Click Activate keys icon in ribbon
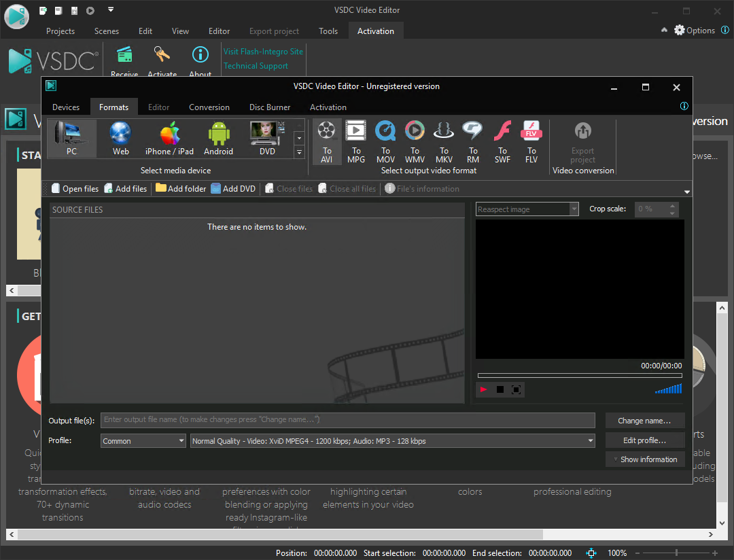734x560 pixels. coord(162,62)
